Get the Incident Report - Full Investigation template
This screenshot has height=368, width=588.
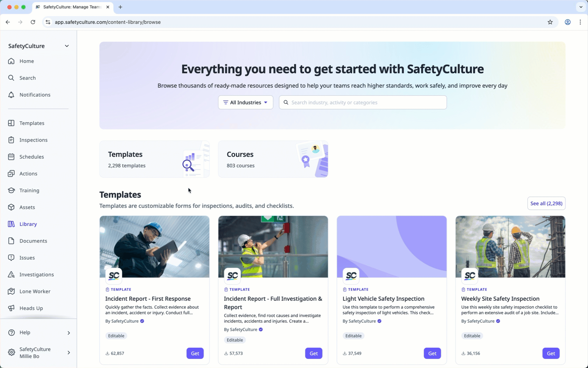314,353
